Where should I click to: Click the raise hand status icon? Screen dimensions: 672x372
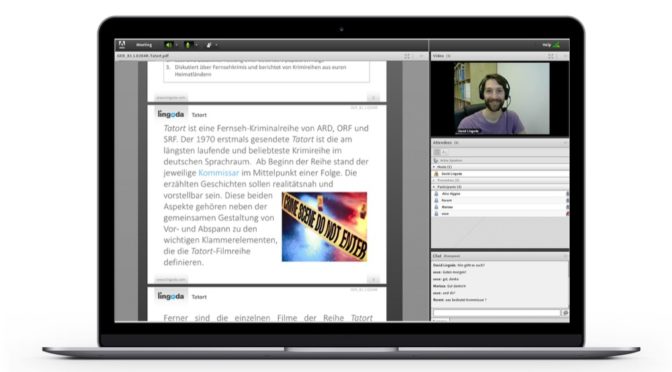tap(209, 45)
